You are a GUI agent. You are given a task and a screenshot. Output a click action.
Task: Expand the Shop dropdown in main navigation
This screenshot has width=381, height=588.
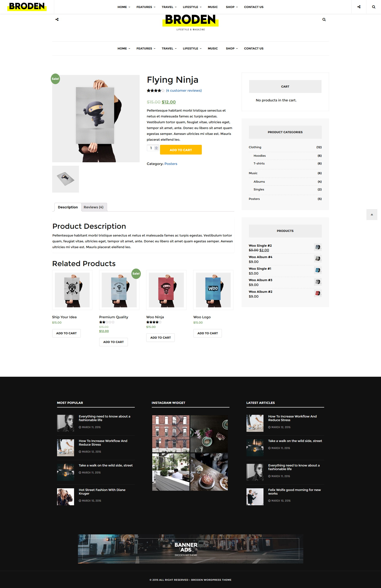232,49
